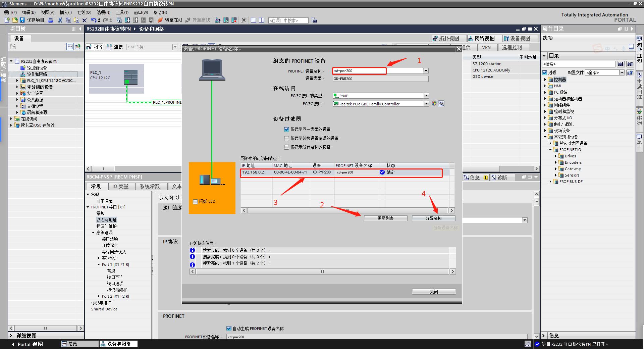Image resolution: width=644 pixels, height=349 pixels.
Task: Click the dialog node list horizontal scrollbar
Action: point(347,210)
